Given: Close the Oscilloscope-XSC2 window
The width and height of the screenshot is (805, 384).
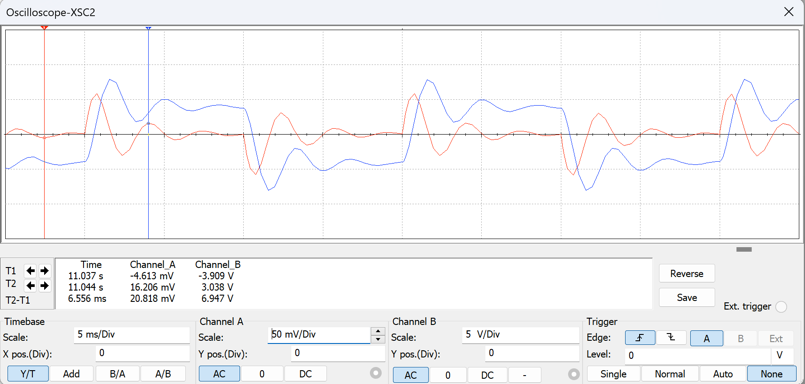Looking at the screenshot, I should 789,12.
